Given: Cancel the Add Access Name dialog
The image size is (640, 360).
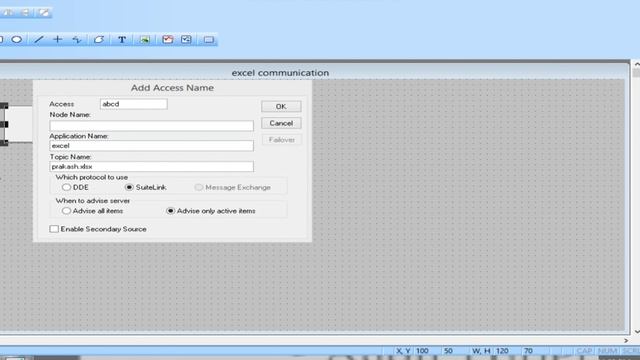Looking at the screenshot, I should (x=281, y=123).
